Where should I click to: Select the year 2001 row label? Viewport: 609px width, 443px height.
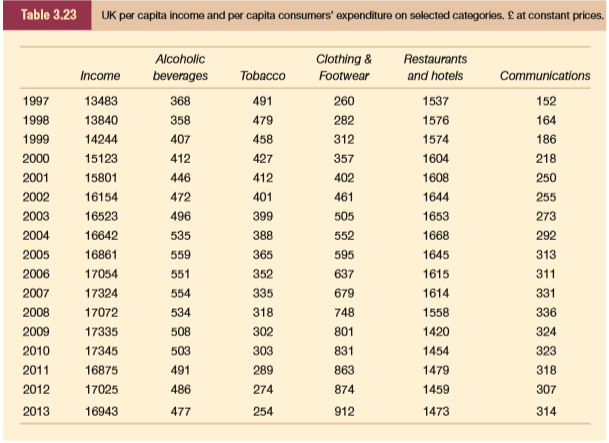tap(36, 178)
